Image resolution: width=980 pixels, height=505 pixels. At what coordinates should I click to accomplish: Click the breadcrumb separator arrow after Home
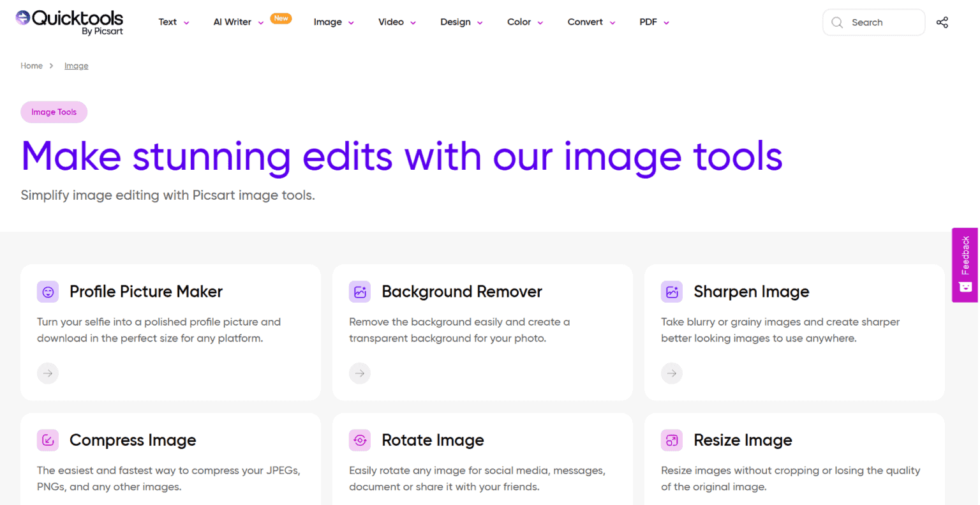tap(51, 66)
